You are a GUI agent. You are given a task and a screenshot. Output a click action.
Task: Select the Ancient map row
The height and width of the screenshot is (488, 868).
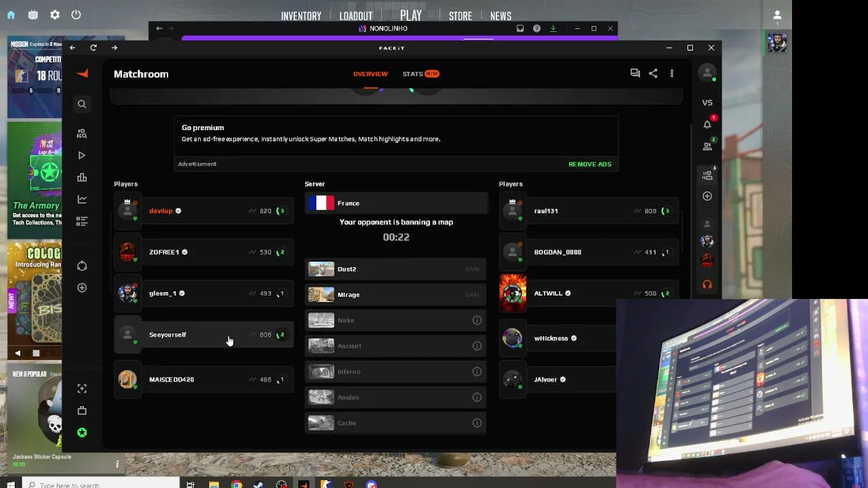click(x=395, y=346)
